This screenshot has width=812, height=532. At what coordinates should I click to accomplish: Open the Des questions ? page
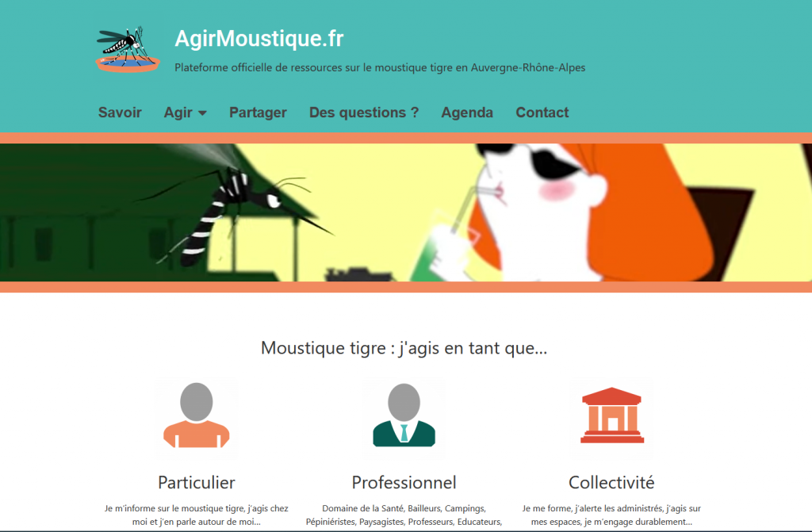click(363, 113)
